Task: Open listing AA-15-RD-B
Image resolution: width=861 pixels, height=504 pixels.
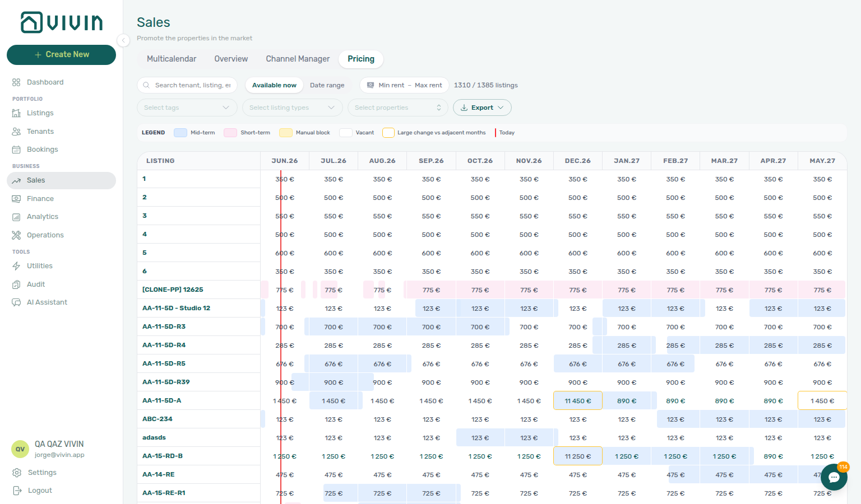Action: 163,456
